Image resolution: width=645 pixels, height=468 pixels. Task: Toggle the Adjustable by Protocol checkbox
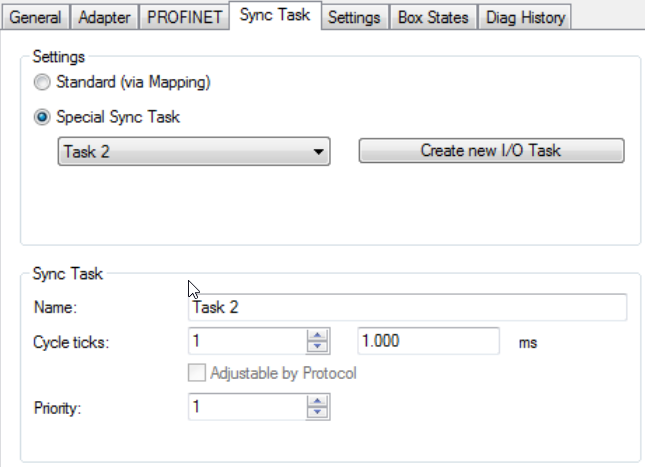pos(196,373)
